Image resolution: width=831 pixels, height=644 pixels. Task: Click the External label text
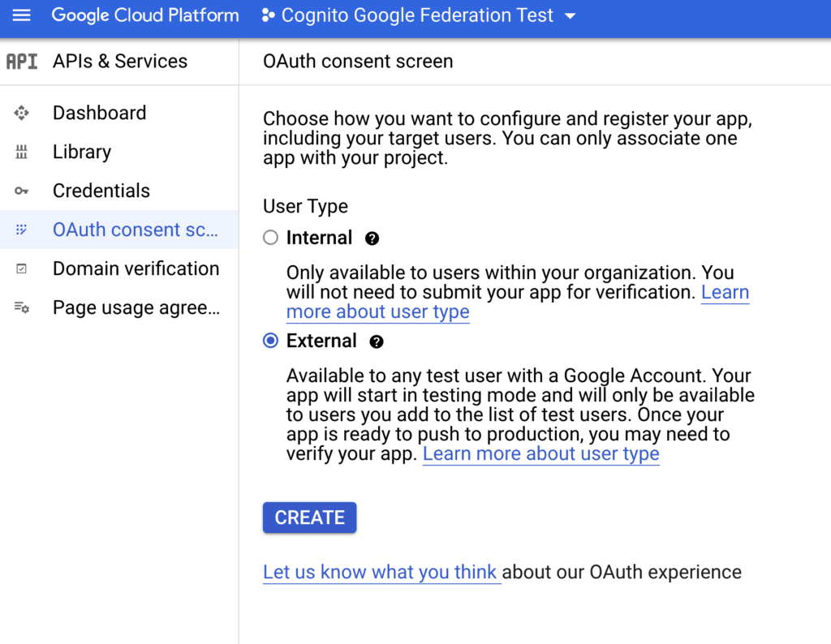(321, 341)
